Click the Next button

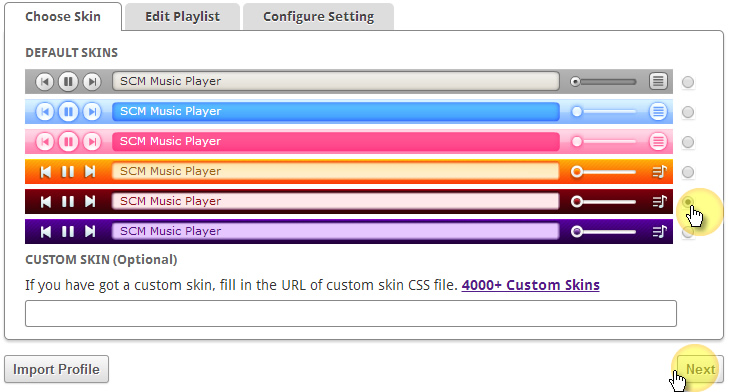tap(700, 369)
